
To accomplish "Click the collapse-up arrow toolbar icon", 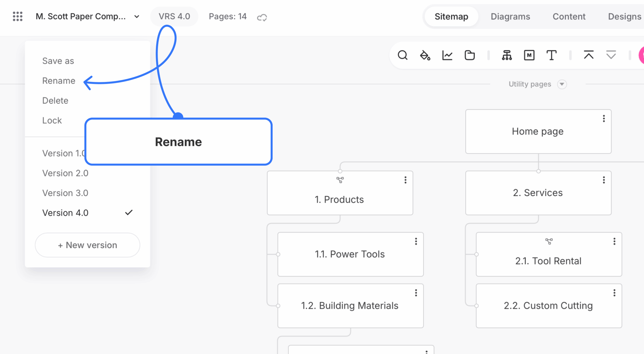I will (589, 55).
